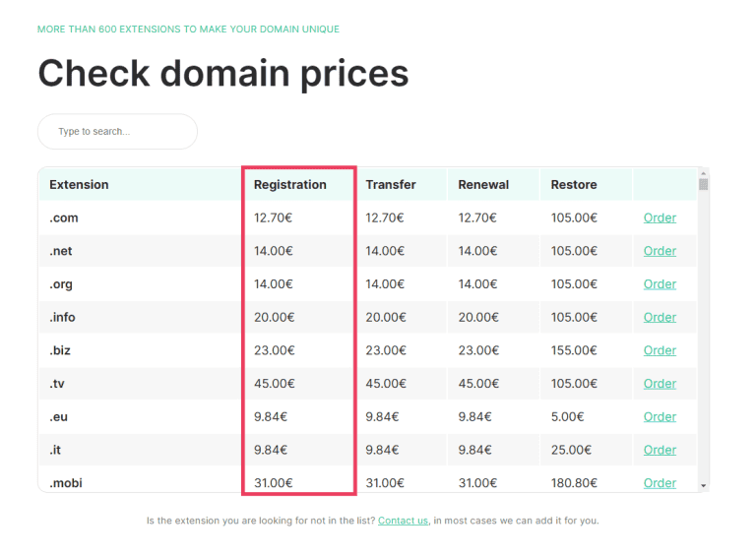Order the .com domain
The width and height of the screenshot is (756, 557).
point(660,217)
